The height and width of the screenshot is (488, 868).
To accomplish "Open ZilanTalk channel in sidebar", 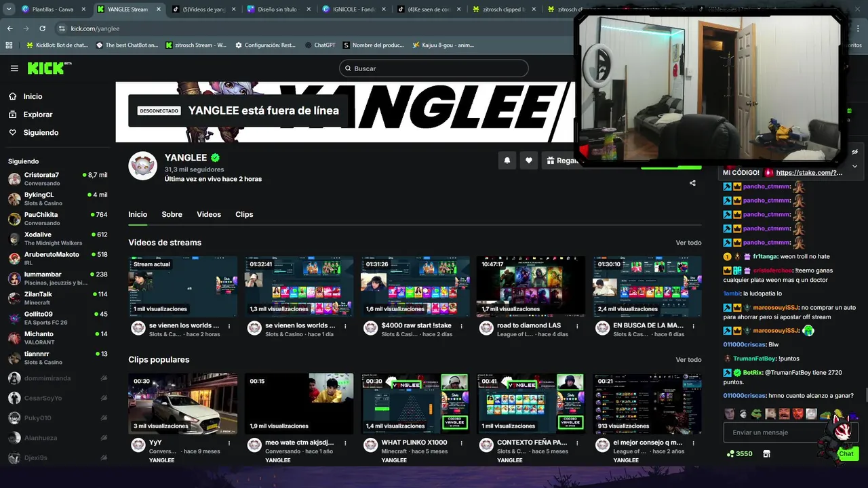I will tap(58, 298).
